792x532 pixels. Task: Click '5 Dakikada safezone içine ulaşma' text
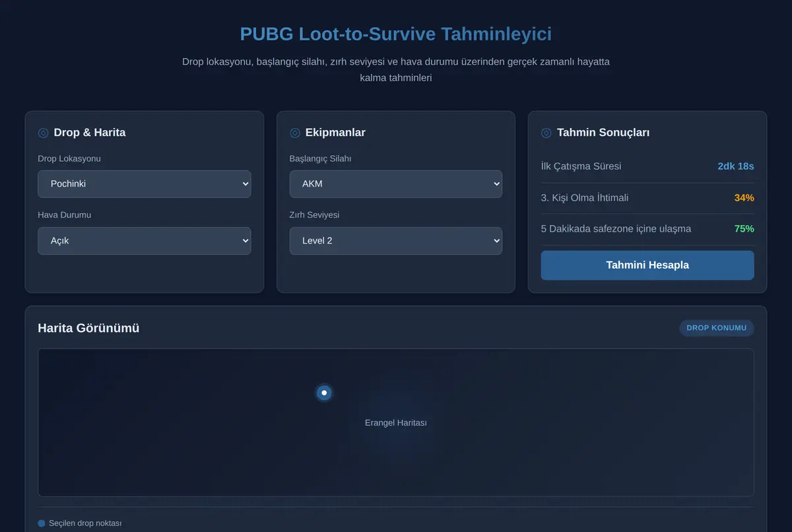[616, 228]
